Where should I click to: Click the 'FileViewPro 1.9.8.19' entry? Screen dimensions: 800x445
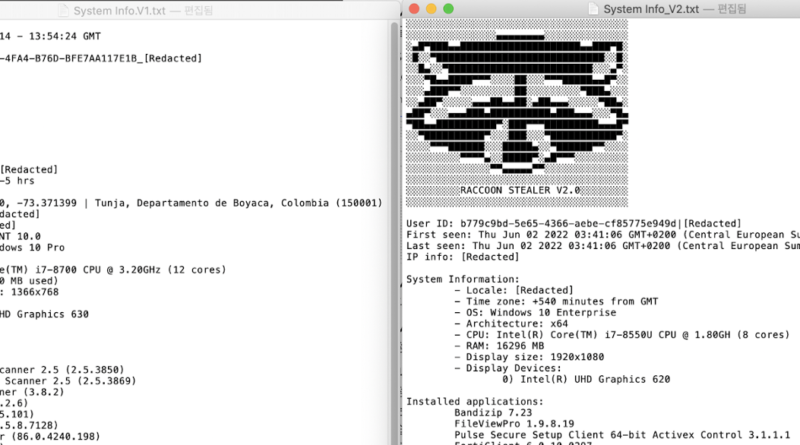[514, 424]
